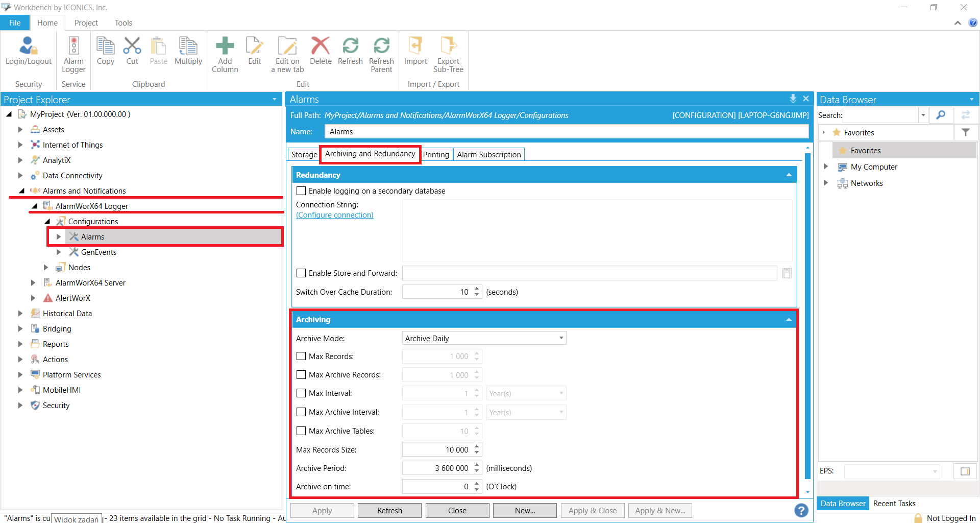This screenshot has width=980, height=523.
Task: Collapse the Redundancy section
Action: [x=789, y=175]
